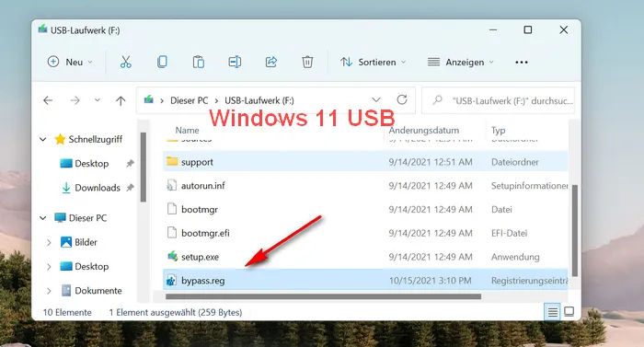
Task: Go forward with the right arrow
Action: 75,100
